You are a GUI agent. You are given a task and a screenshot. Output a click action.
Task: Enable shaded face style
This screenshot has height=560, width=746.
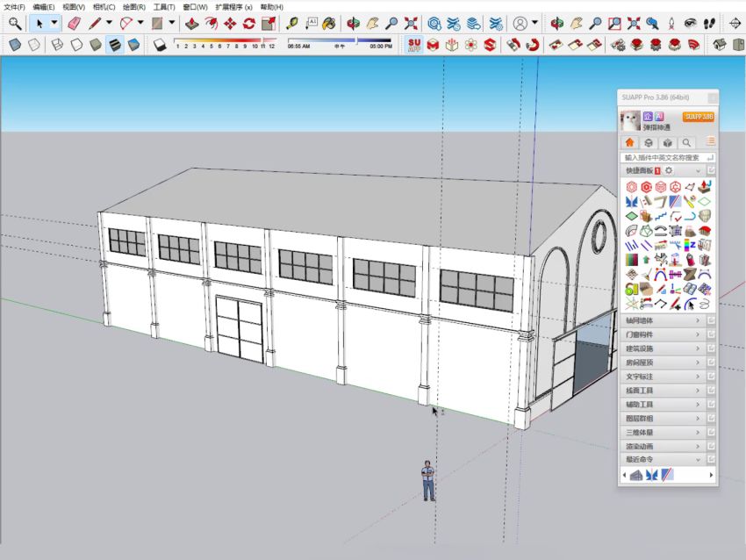pos(96,45)
